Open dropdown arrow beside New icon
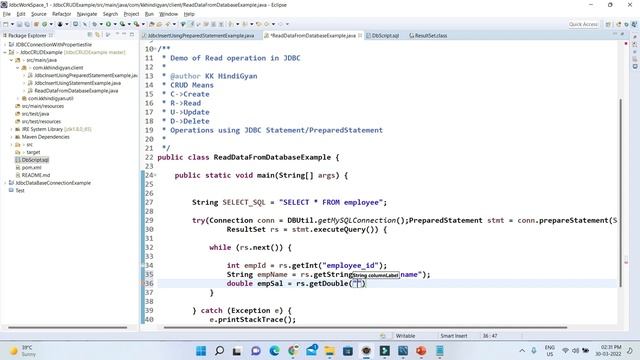 [x=12, y=24]
